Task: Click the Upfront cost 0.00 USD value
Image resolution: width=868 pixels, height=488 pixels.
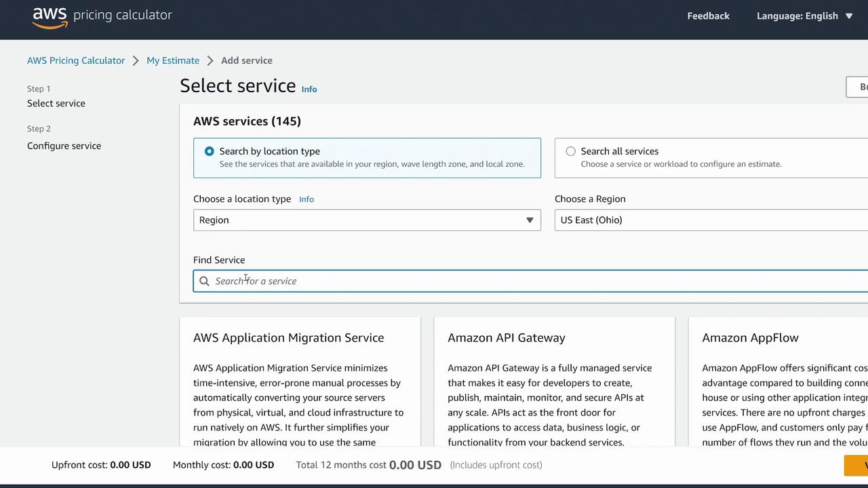Action: pos(130,465)
